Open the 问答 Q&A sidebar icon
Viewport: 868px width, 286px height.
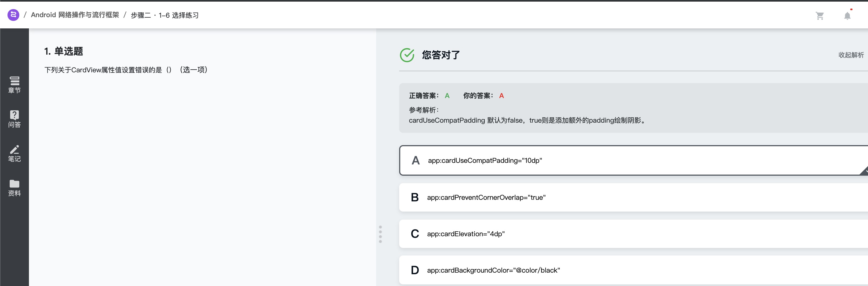coord(14,119)
